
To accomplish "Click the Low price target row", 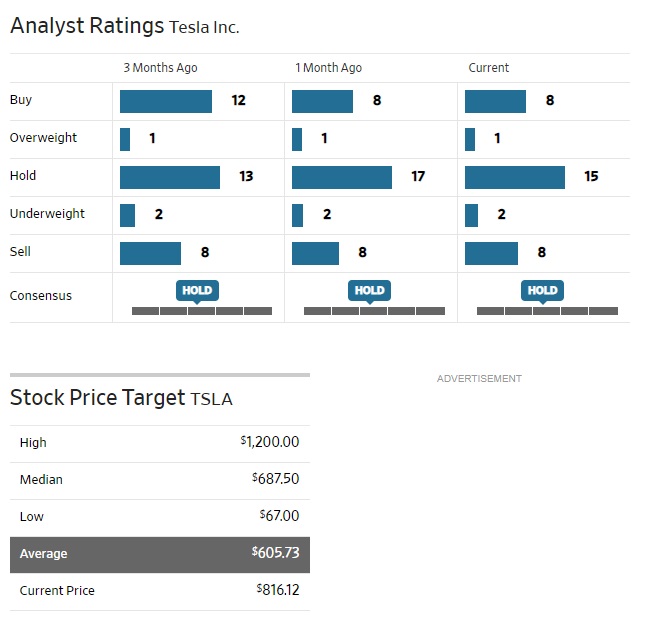I will click(160, 517).
